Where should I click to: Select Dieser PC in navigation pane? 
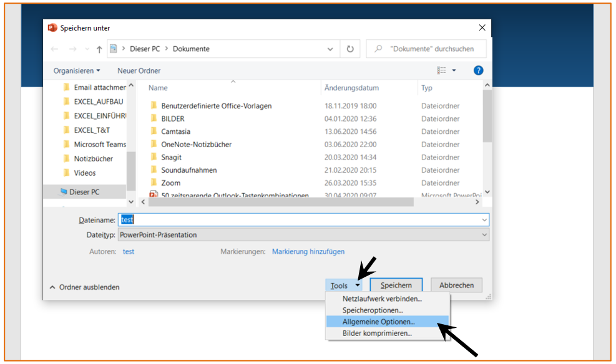pyautogui.click(x=84, y=192)
